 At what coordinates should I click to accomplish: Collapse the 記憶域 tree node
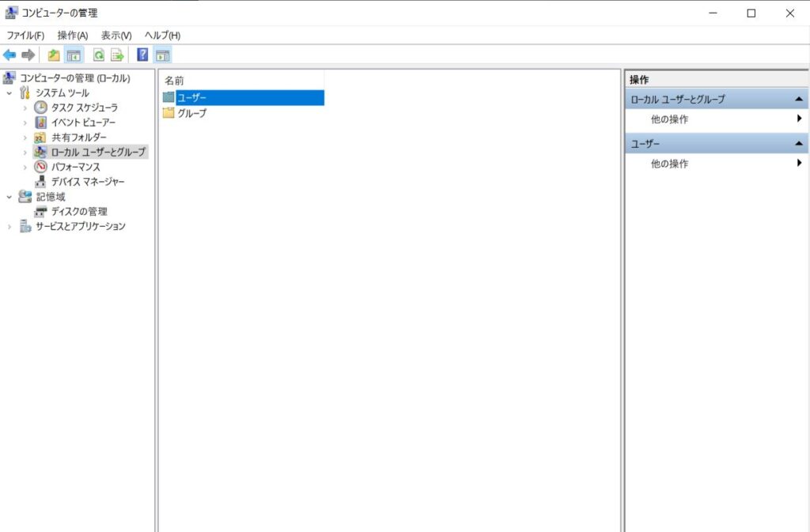(9, 197)
